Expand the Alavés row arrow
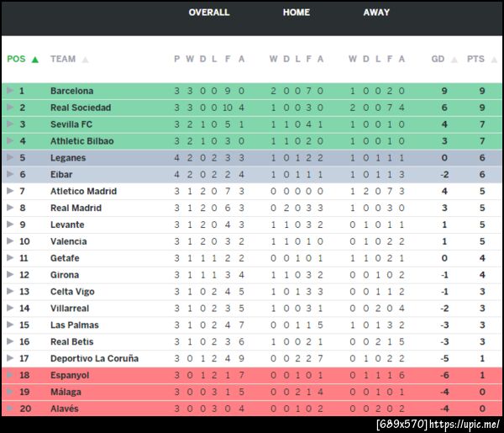This screenshot has width=504, height=433. [10, 409]
